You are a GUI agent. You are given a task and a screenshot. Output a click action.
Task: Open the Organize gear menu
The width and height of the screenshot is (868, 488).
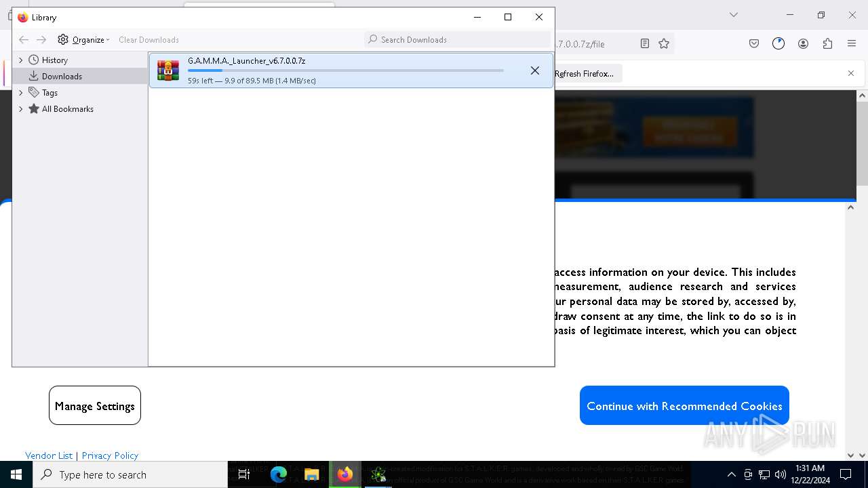click(83, 40)
